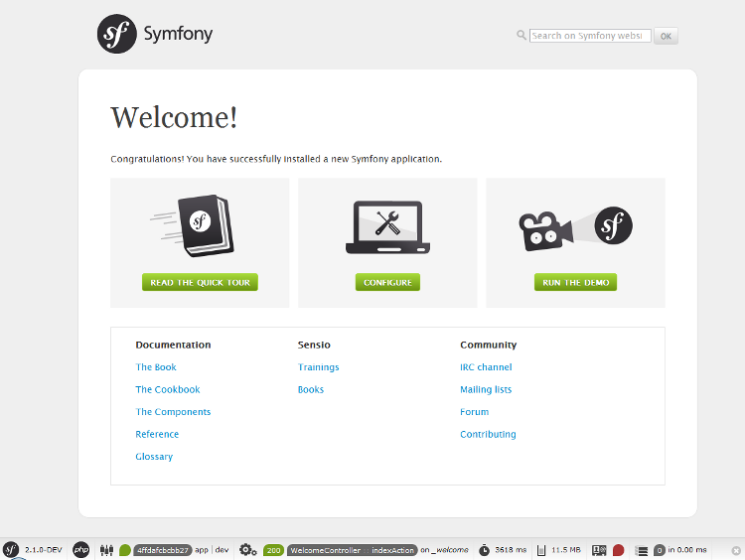
Task: Close the web debug toolbar
Action: (736, 550)
